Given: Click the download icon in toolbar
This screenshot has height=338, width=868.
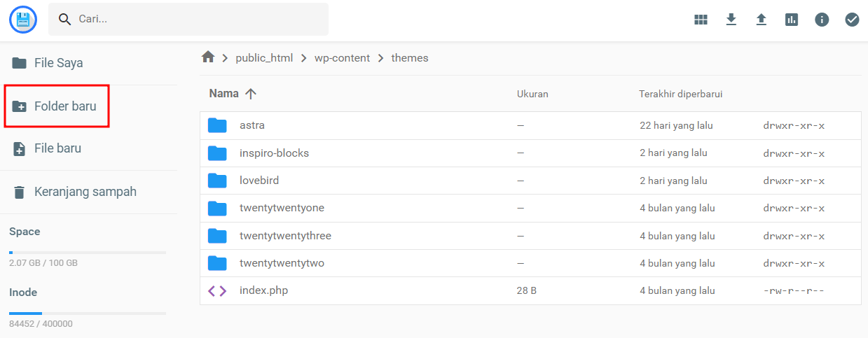Looking at the screenshot, I should point(731,20).
